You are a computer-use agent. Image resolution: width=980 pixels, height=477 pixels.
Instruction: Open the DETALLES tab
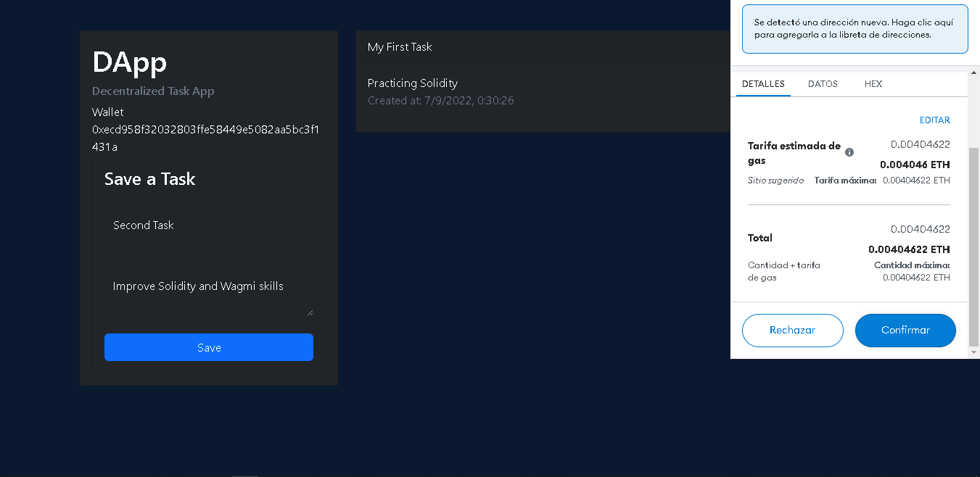pyautogui.click(x=763, y=84)
